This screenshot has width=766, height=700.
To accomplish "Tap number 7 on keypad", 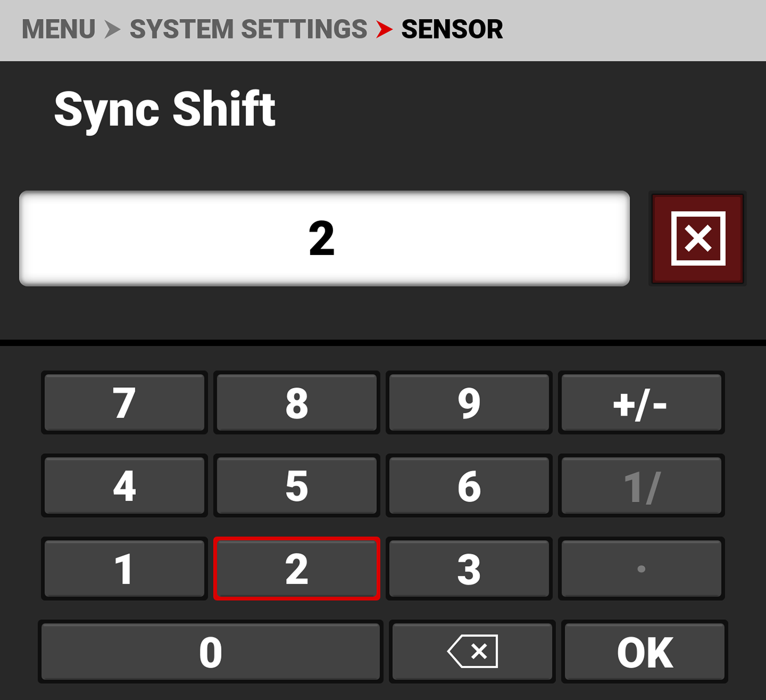I will 124,403.
